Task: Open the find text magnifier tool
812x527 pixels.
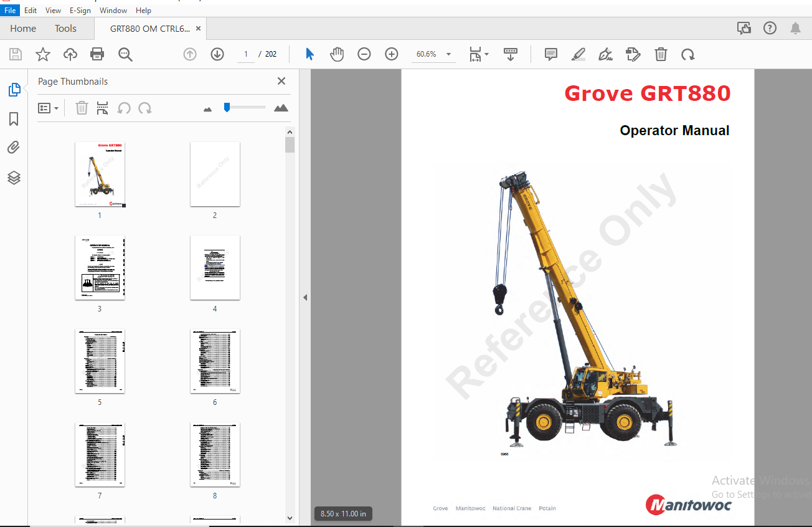Action: pyautogui.click(x=125, y=54)
